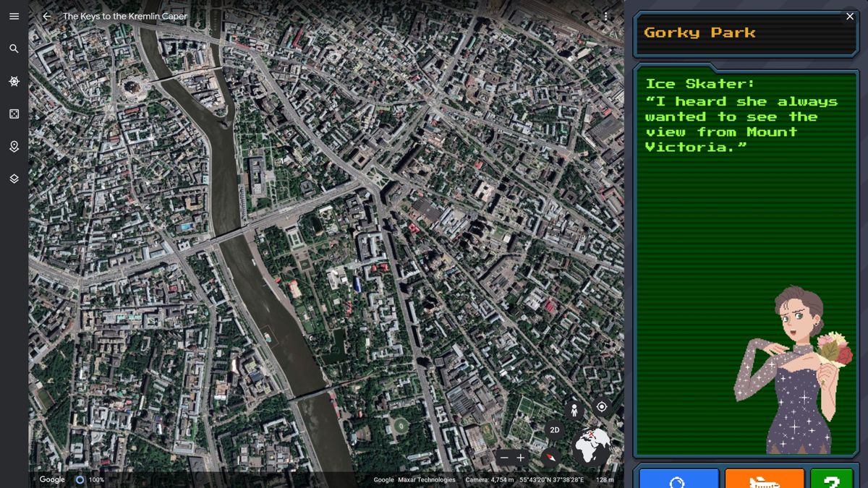Go back using the arrow beside the title
868x488 pixels.
(46, 16)
